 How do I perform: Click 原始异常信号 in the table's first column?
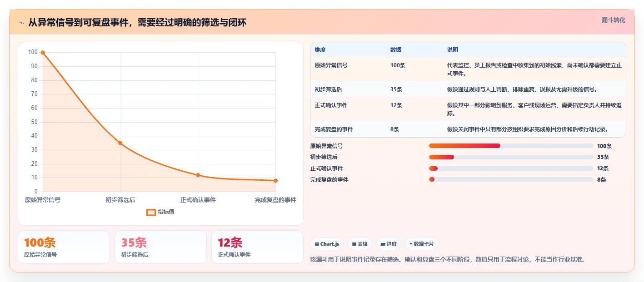tap(331, 65)
